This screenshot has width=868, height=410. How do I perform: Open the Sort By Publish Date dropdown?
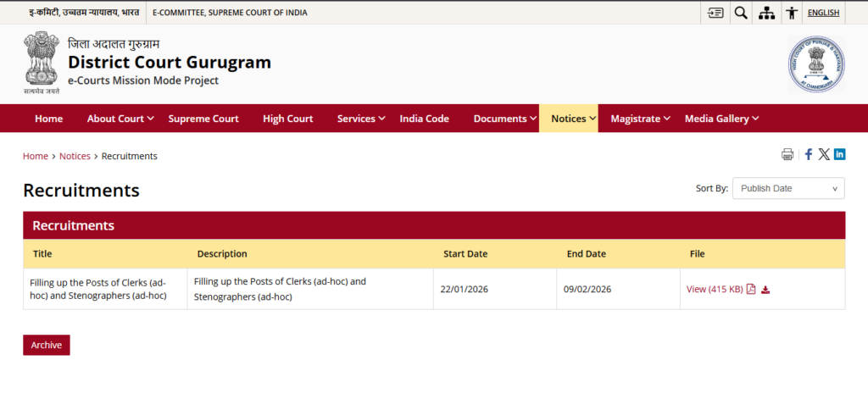coord(788,188)
